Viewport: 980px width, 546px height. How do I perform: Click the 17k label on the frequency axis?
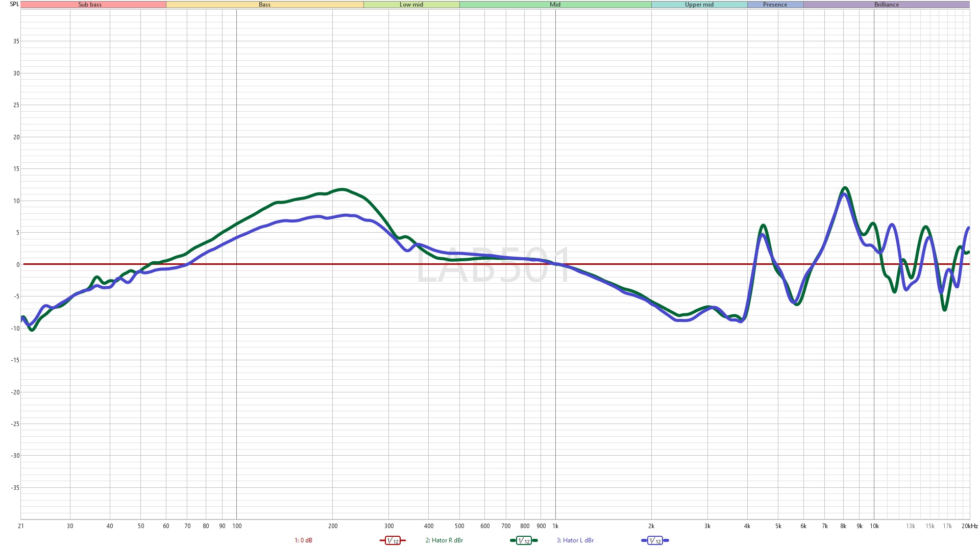pos(947,526)
